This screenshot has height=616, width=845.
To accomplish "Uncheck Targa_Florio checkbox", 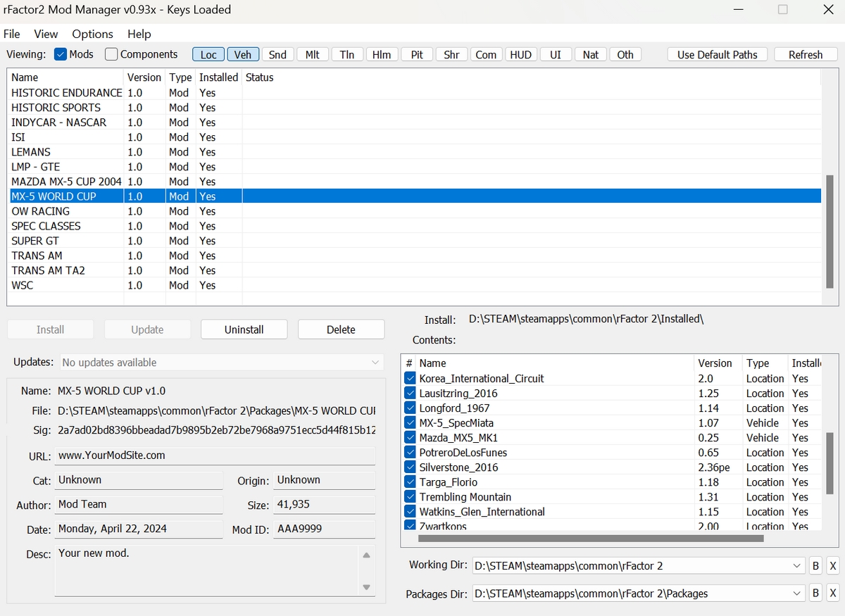I will click(411, 482).
